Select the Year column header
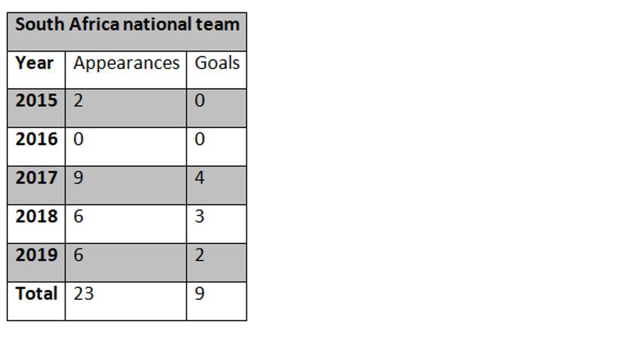Screen dimensions: 644x353 point(36,63)
